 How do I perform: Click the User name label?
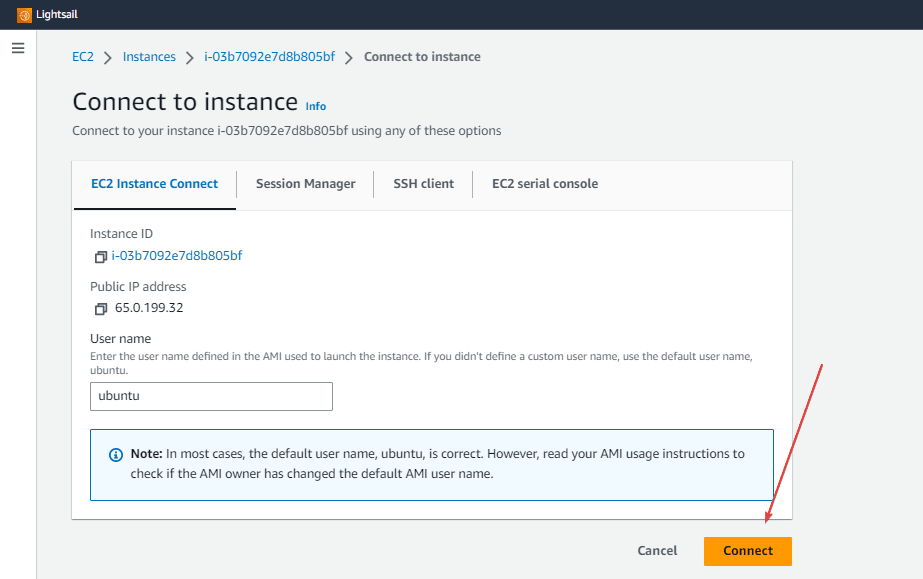click(x=121, y=339)
